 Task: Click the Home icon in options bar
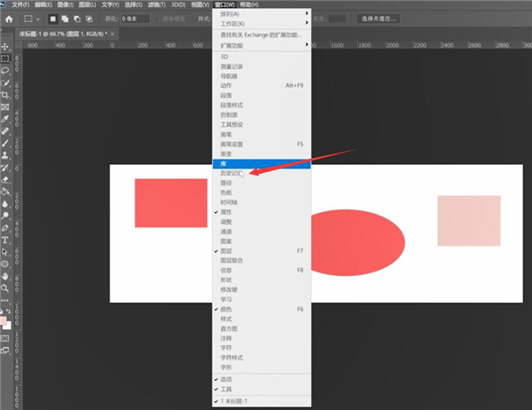[x=9, y=19]
